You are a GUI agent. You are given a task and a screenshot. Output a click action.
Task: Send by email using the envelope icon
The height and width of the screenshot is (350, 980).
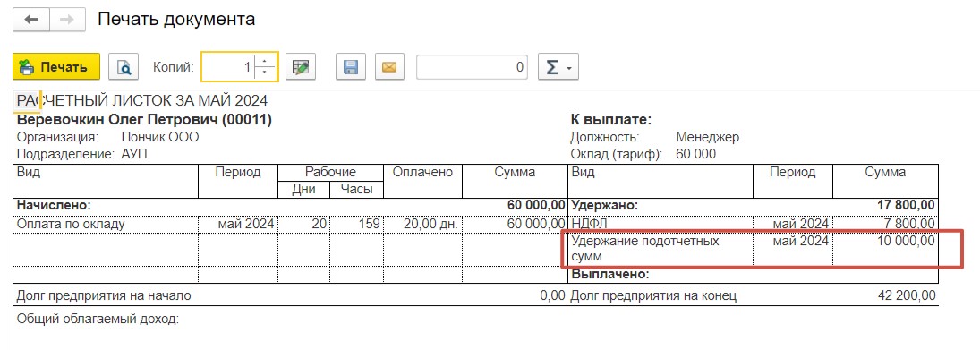tap(389, 67)
